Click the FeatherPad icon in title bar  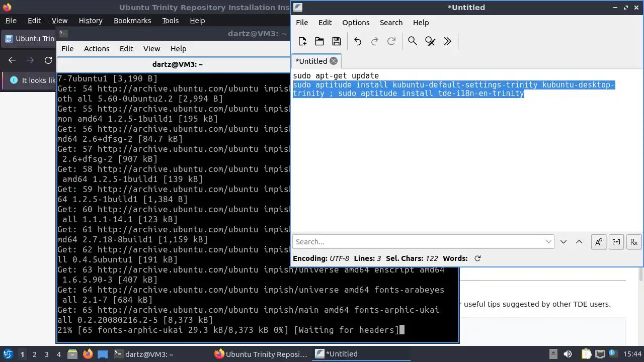pyautogui.click(x=298, y=7)
